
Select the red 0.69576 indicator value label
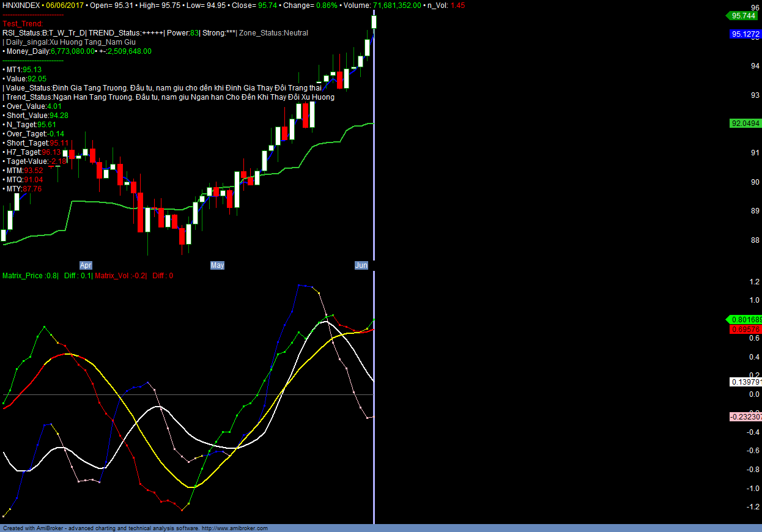pos(745,329)
